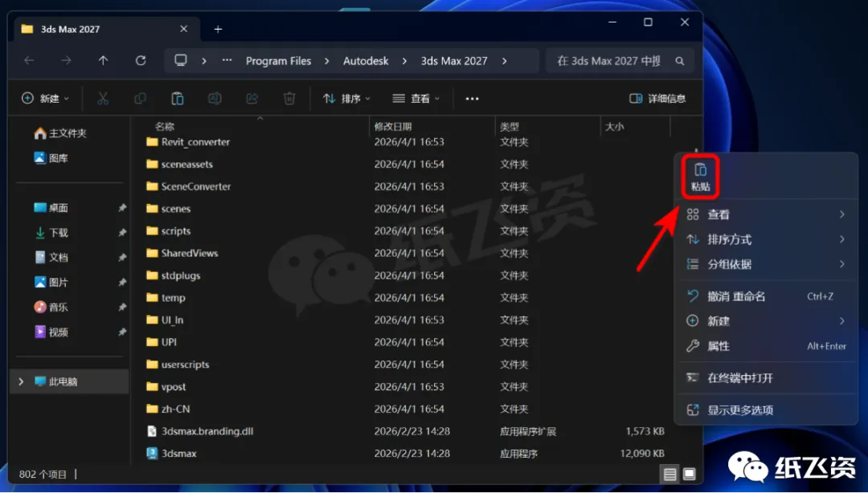Open the 分组依据 context menu entry
The width and height of the screenshot is (868, 493).
[x=766, y=264]
